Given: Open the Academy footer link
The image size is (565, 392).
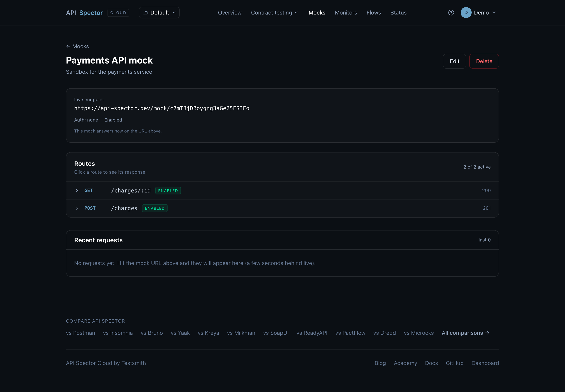Looking at the screenshot, I should tap(406, 363).
